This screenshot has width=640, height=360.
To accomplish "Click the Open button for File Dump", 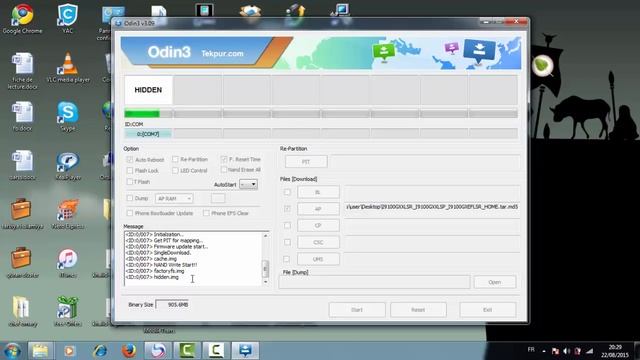I will pos(495,282).
